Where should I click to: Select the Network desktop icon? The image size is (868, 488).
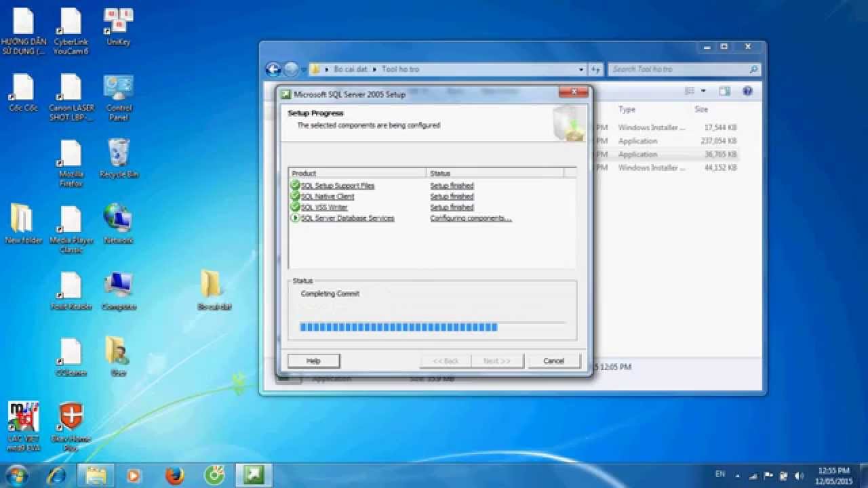(x=119, y=224)
